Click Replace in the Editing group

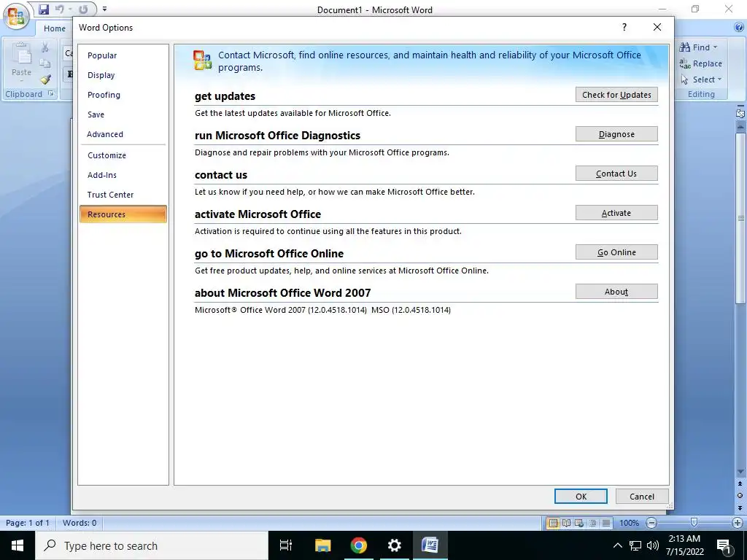(x=700, y=63)
